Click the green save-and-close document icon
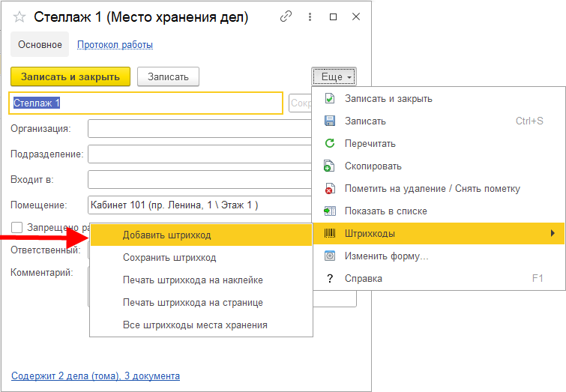This screenshot has height=392, width=566. [x=329, y=99]
